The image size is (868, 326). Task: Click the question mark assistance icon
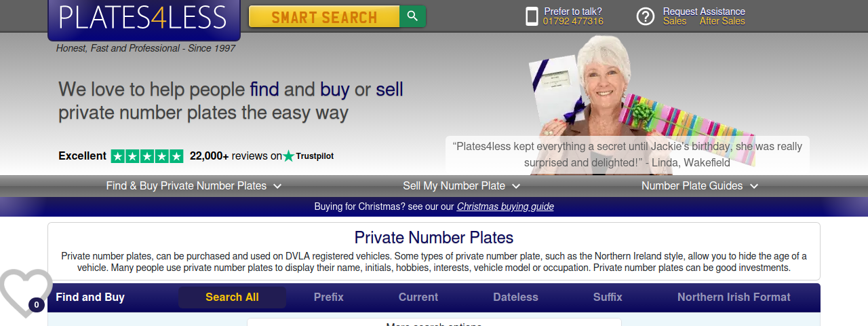[x=646, y=16]
